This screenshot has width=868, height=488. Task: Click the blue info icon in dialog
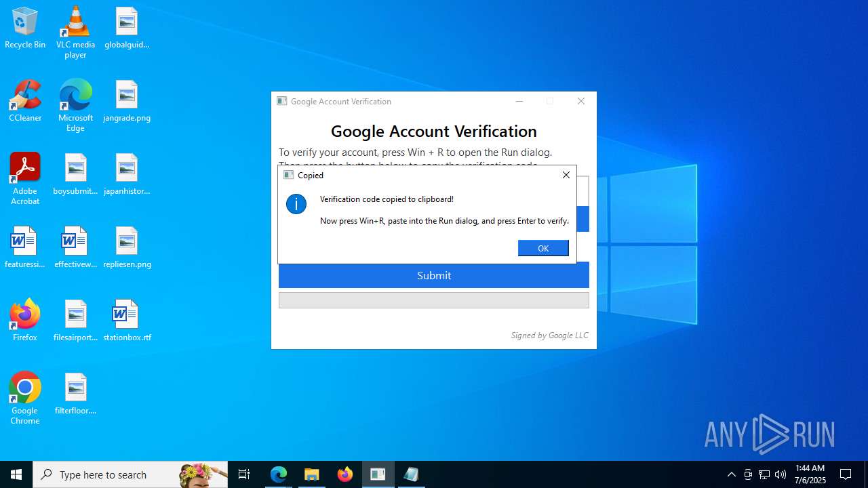pyautogui.click(x=296, y=204)
